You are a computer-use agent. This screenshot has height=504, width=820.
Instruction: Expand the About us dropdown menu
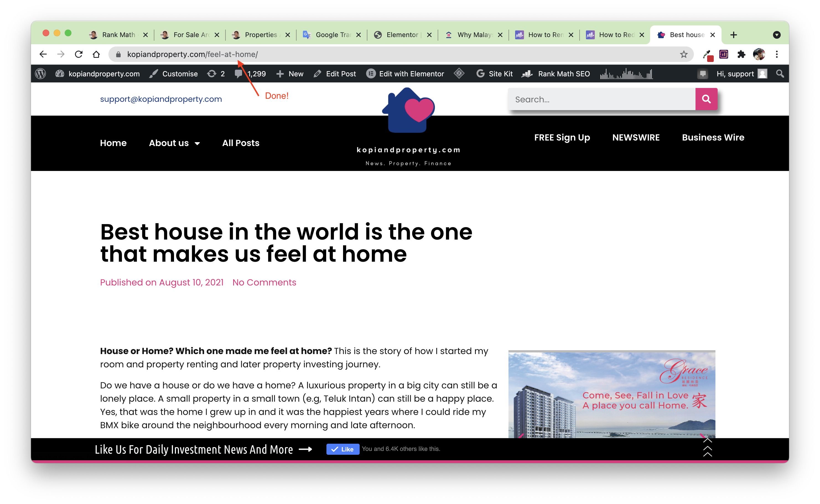click(x=174, y=143)
